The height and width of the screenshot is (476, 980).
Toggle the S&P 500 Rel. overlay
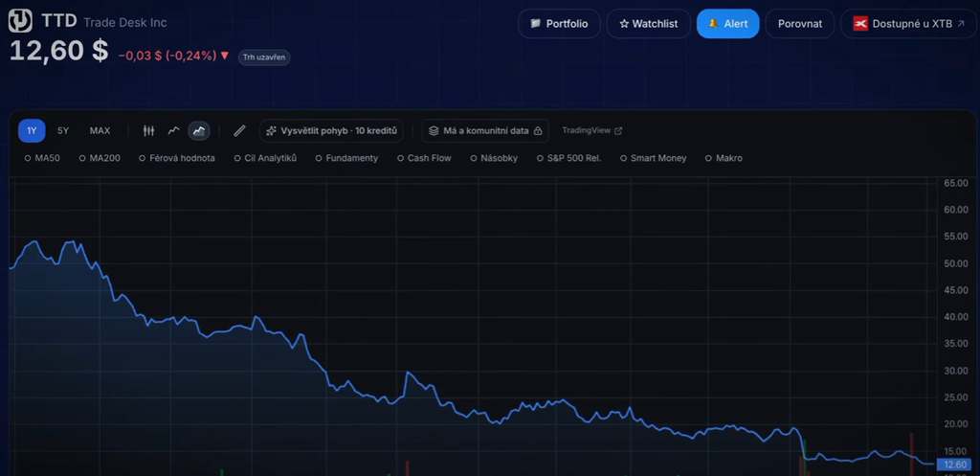[x=569, y=158]
